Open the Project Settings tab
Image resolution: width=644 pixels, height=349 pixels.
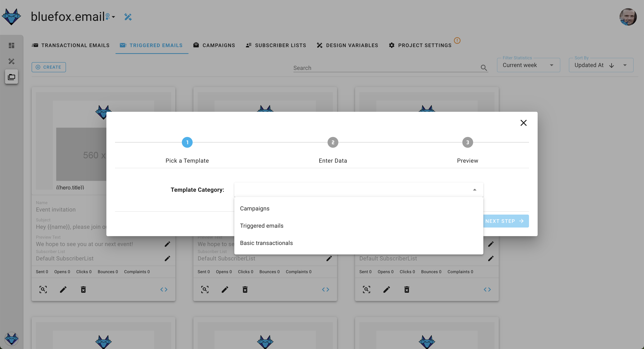[420, 45]
